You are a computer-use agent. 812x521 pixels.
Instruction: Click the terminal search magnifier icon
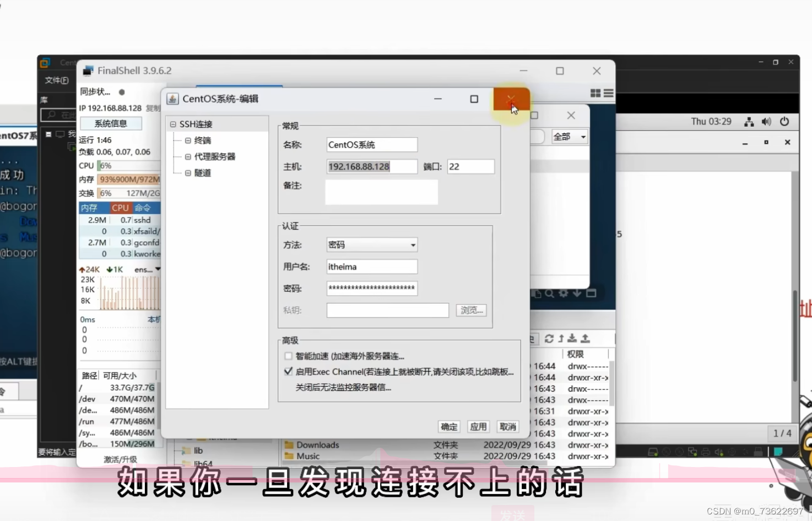click(x=549, y=294)
